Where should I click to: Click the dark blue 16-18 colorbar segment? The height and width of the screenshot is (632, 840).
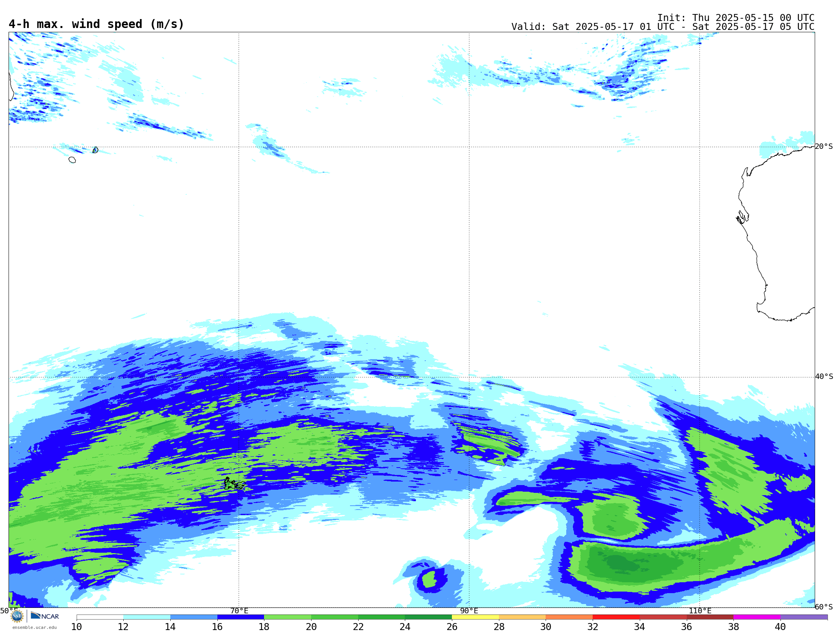[x=241, y=617]
